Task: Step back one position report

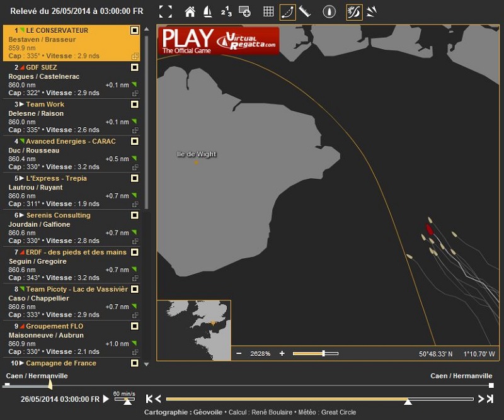Action: [x=158, y=399]
